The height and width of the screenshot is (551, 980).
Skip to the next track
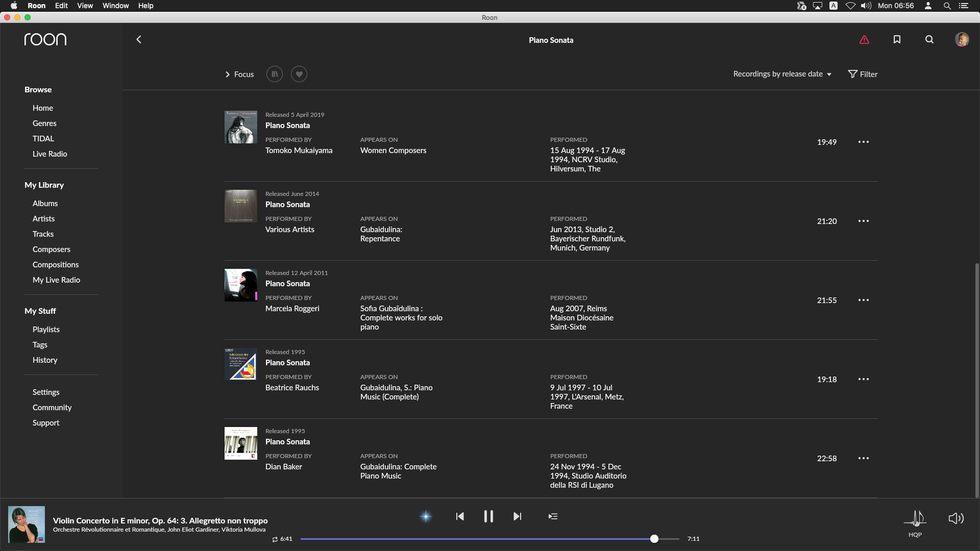coord(517,516)
